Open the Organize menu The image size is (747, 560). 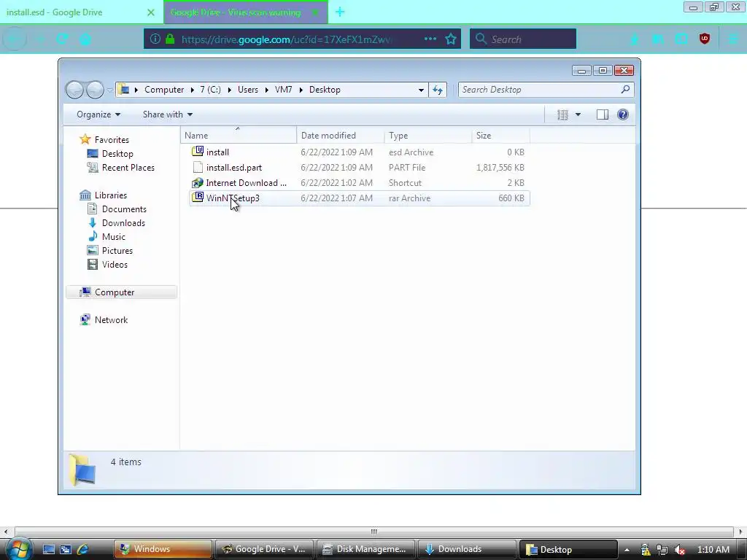click(x=98, y=114)
